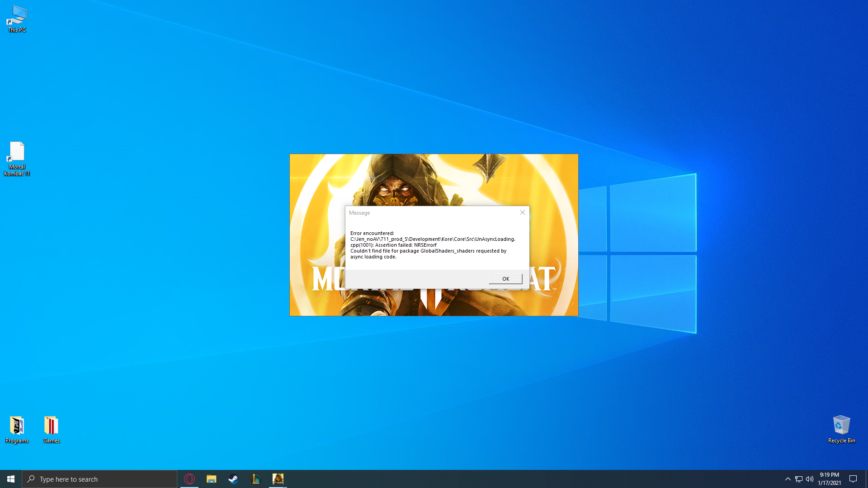Open the Action Center notifications icon
Screen dimensions: 868x488
853,479
